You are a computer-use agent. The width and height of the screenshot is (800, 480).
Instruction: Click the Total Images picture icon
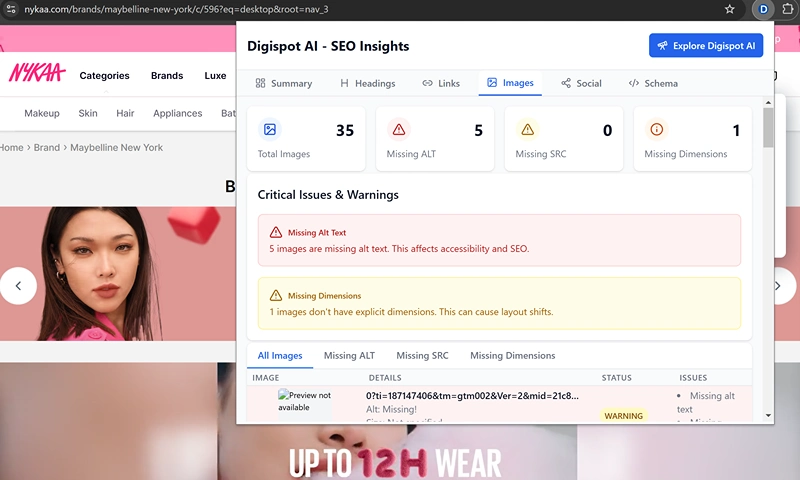point(270,130)
